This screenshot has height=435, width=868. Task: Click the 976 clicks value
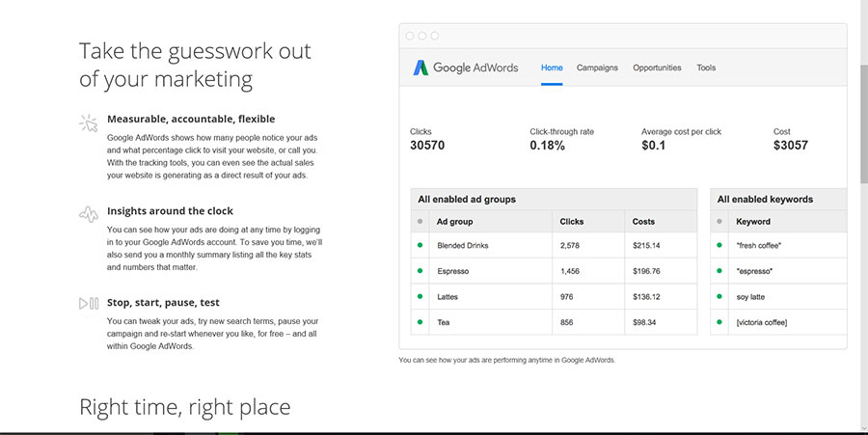pos(566,297)
